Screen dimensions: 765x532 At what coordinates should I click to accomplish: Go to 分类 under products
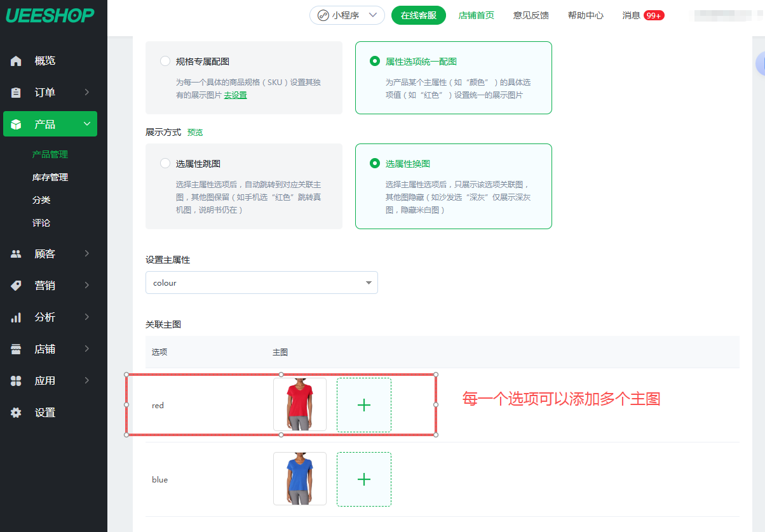[x=41, y=200]
